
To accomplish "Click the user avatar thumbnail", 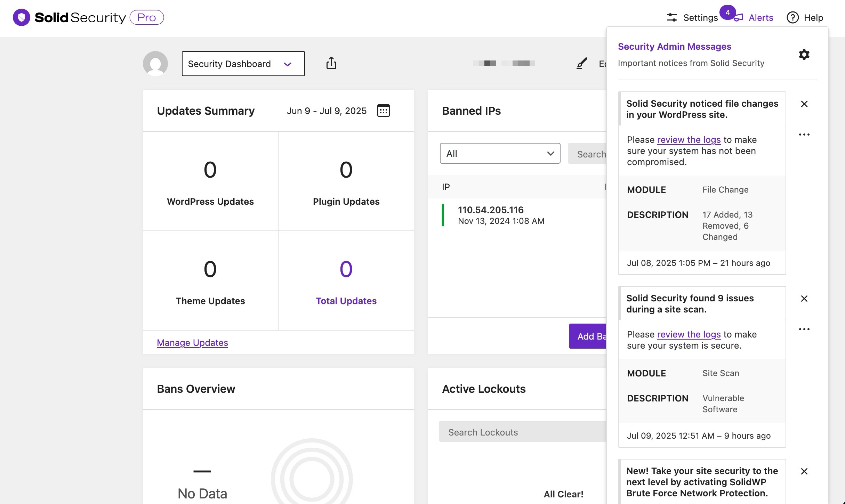I will (155, 63).
